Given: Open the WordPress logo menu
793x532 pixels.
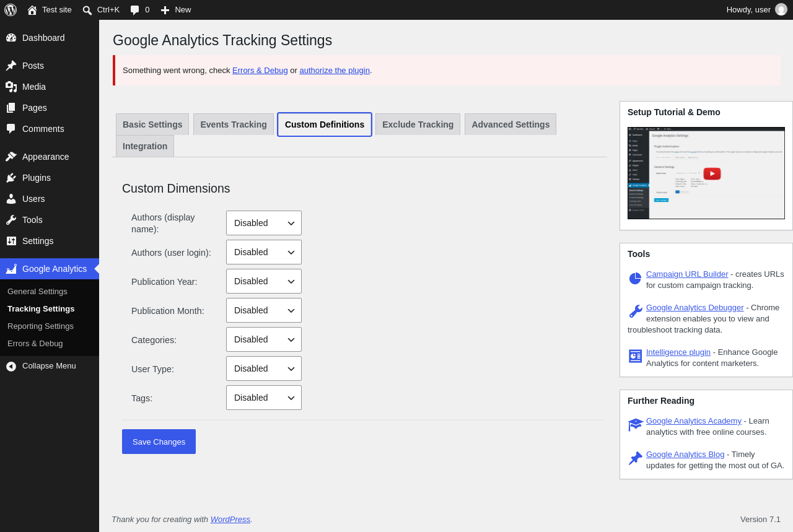Looking at the screenshot, I should tap(11, 10).
